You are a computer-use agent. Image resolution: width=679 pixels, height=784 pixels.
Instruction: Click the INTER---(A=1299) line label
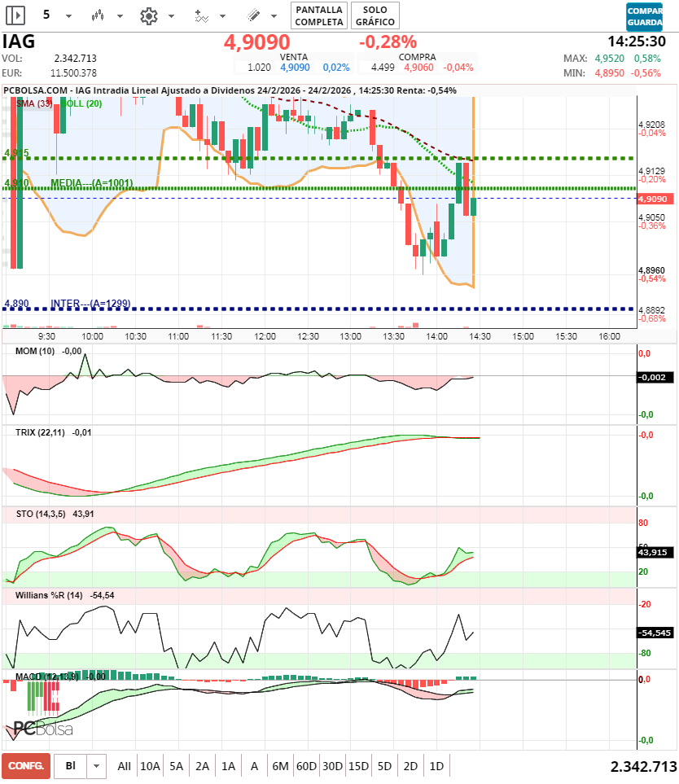[x=90, y=304]
